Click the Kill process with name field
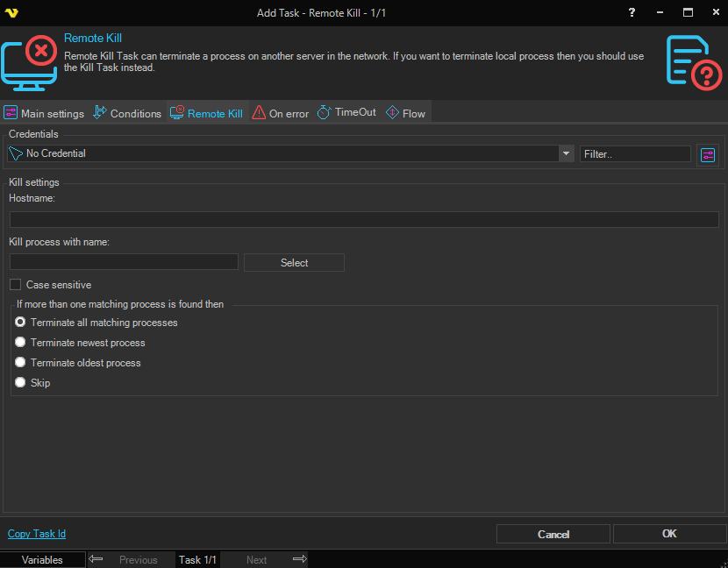This screenshot has width=728, height=568. point(124,262)
